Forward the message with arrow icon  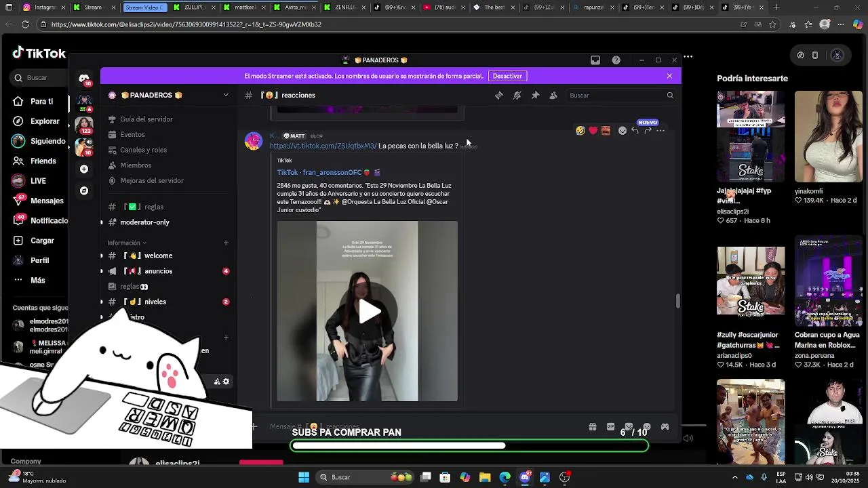pos(648,131)
